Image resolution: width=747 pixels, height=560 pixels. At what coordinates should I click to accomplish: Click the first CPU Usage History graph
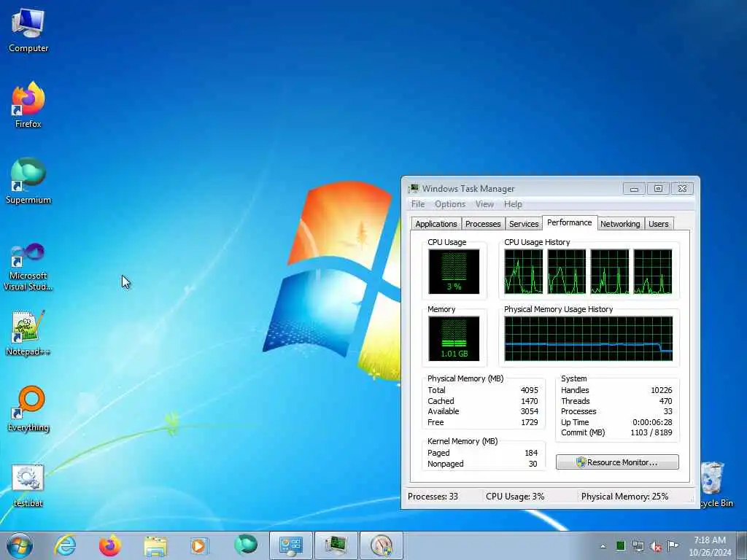point(523,271)
